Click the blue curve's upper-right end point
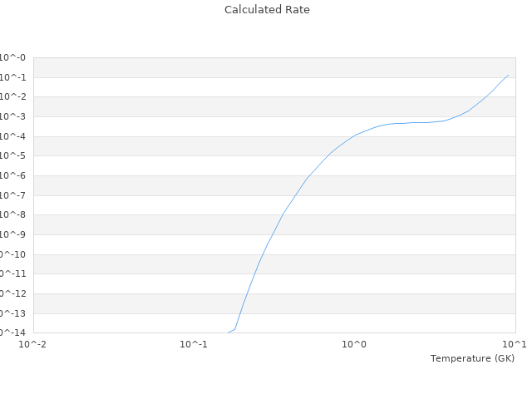The image size is (532, 399). pyautogui.click(x=508, y=75)
